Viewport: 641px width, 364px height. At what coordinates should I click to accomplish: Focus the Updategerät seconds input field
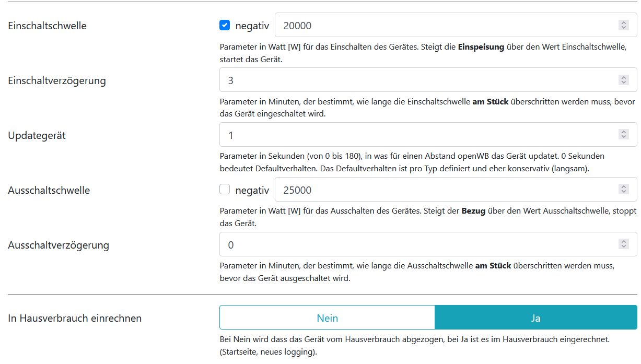[418, 135]
